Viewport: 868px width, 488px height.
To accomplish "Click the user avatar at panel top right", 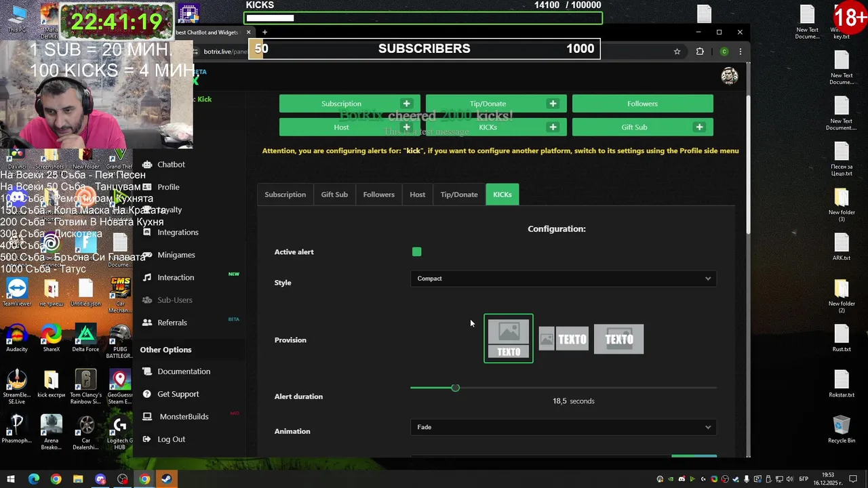I will (730, 76).
